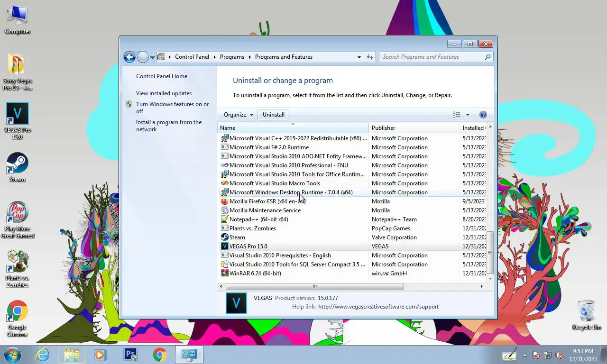The width and height of the screenshot is (607, 364).
Task: Click the change your view icon
Action: tap(456, 115)
